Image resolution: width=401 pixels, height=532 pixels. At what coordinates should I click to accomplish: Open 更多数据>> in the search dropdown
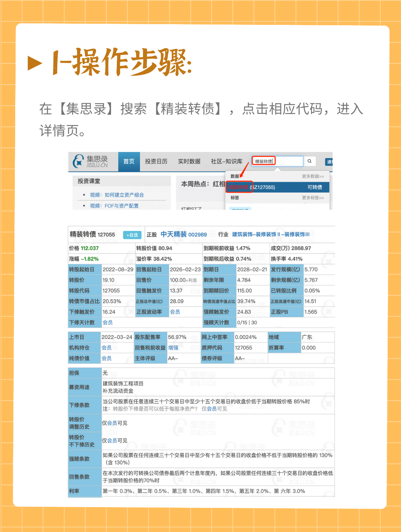click(x=313, y=176)
